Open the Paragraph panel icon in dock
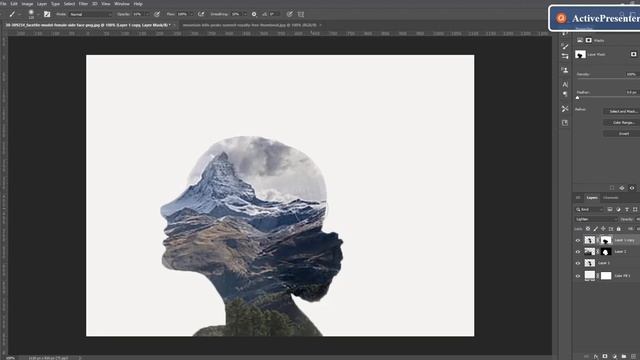This screenshot has height=360, width=640. 565,94
